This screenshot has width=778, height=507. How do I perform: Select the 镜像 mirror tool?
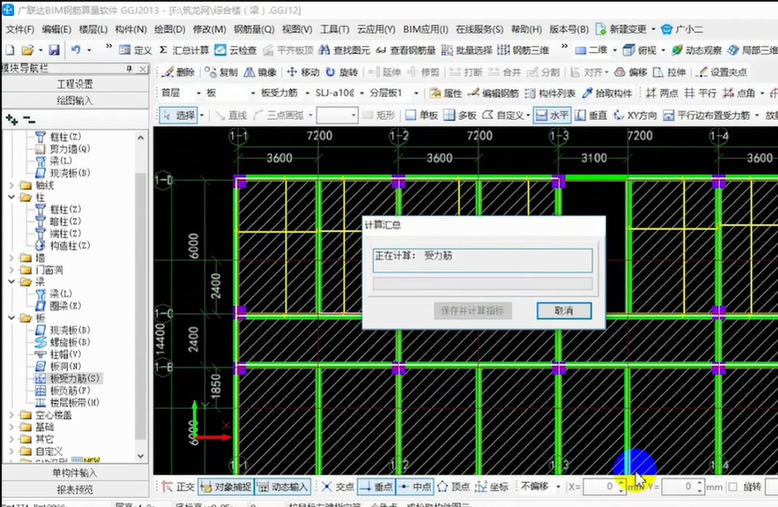coord(260,72)
